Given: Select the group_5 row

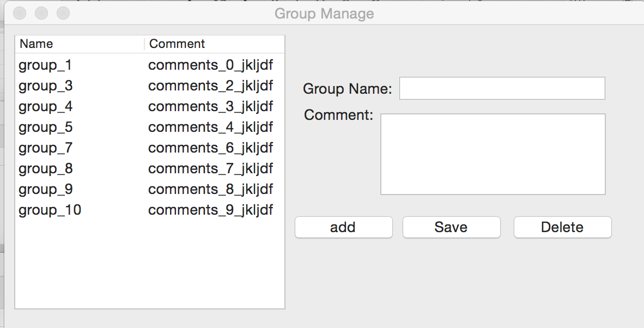Looking at the screenshot, I should (45, 127).
